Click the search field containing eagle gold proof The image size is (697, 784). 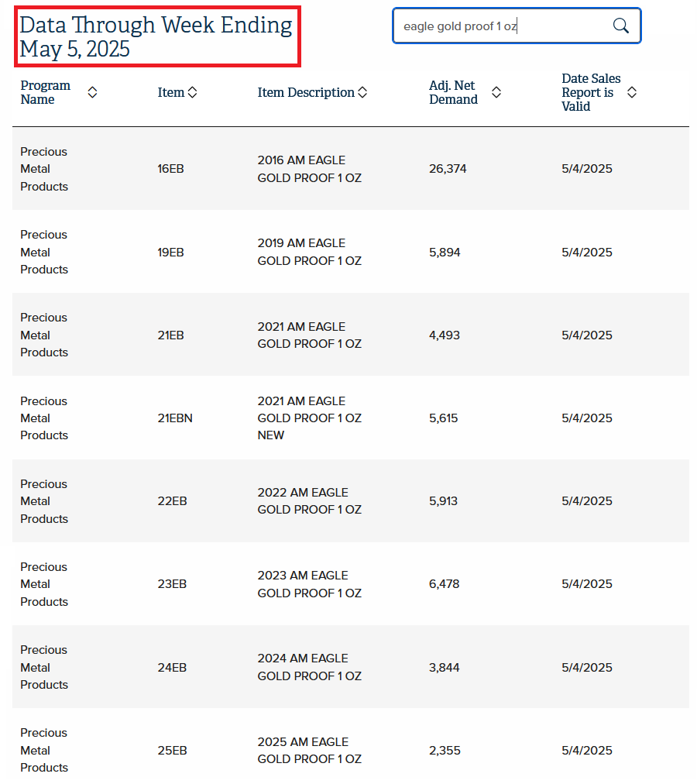pyautogui.click(x=517, y=26)
